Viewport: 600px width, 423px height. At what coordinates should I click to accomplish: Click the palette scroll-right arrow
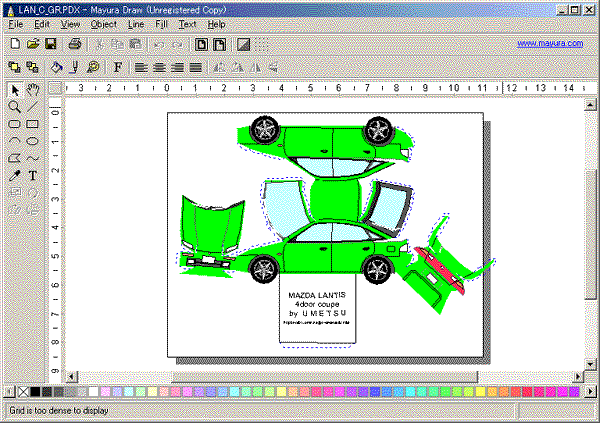coord(590,392)
